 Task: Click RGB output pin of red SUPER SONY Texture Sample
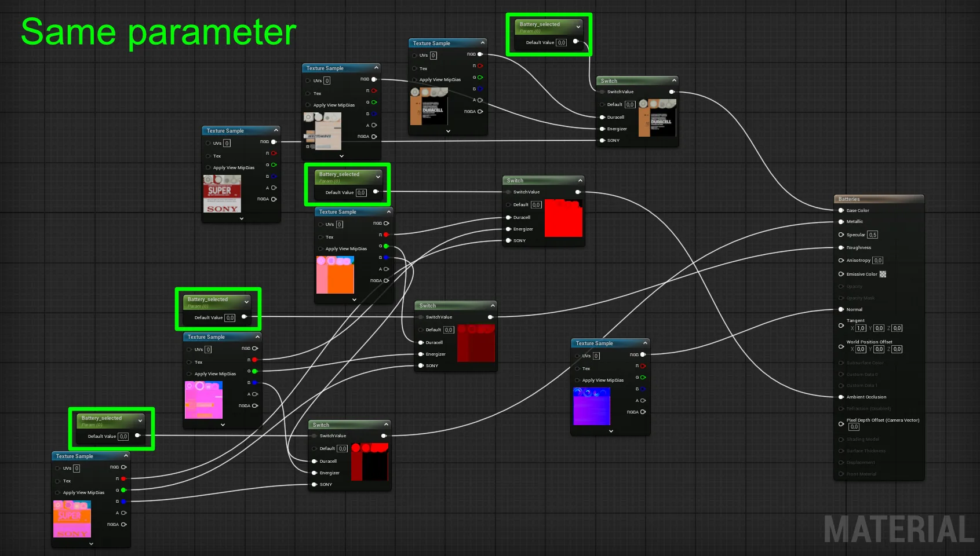click(274, 141)
